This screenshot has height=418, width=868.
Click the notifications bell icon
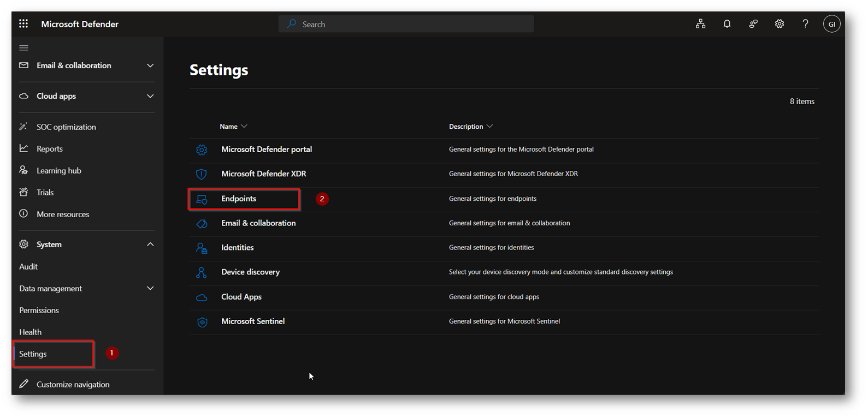click(727, 24)
